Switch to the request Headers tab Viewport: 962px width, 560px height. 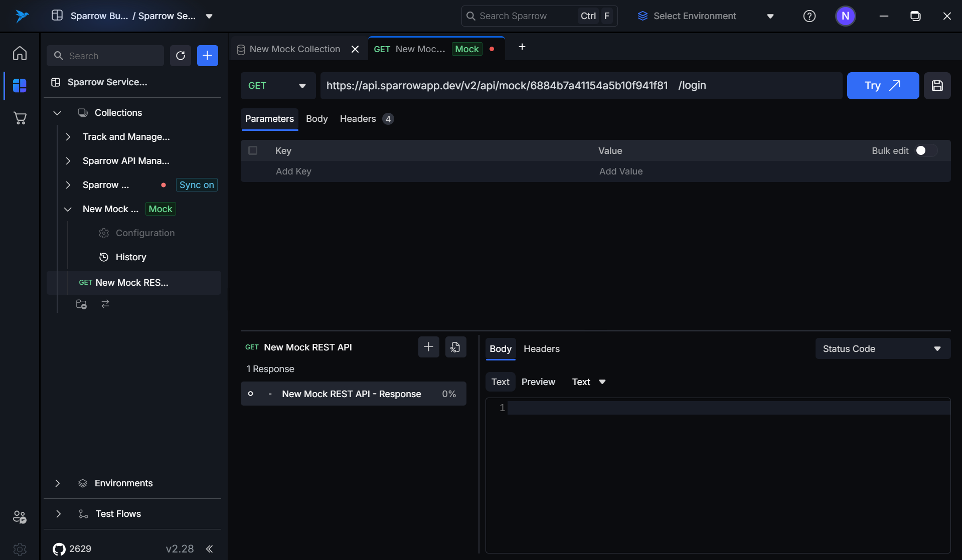coord(366,119)
